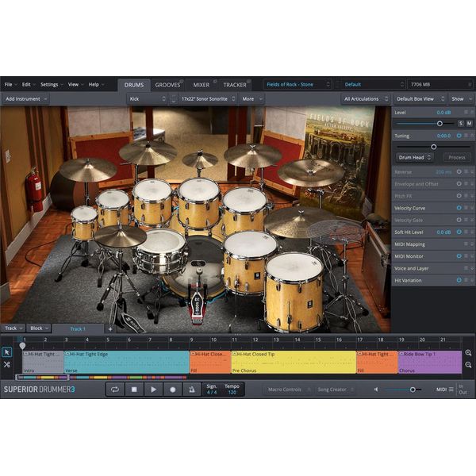Image resolution: width=476 pixels, height=476 pixels.
Task: Enable the Reverse power button
Action: pyautogui.click(x=459, y=172)
